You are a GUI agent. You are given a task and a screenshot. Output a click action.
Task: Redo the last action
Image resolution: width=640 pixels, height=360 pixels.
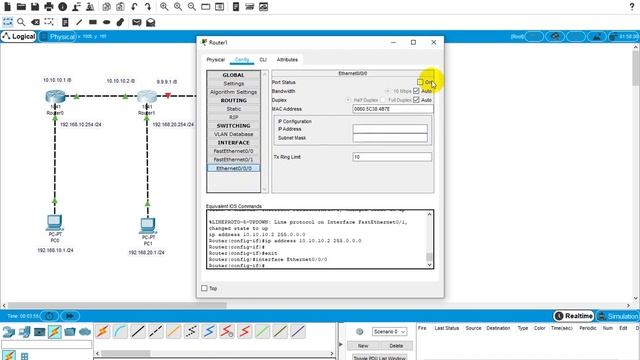[148, 7]
